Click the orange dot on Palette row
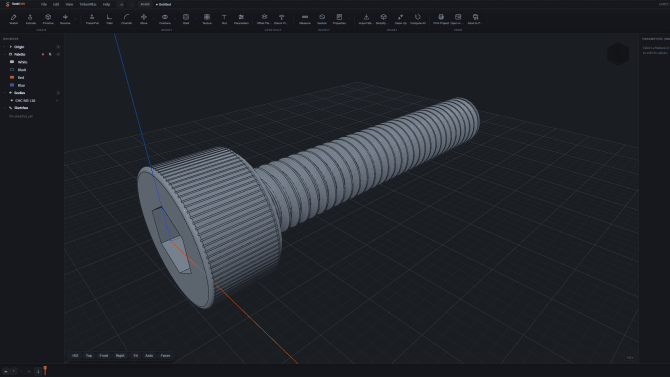Screen dimensions: 670x377 (43, 54)
